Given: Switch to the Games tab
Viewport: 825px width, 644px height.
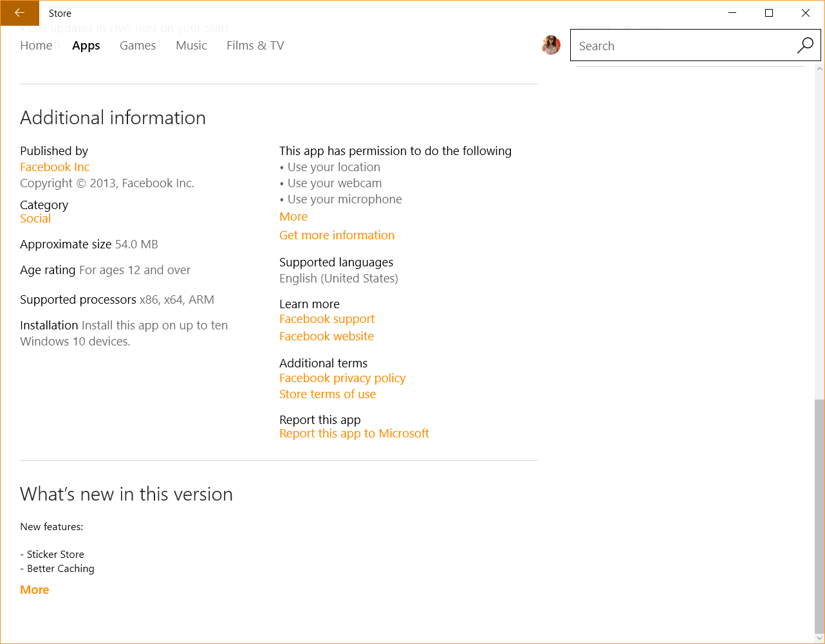Looking at the screenshot, I should pyautogui.click(x=138, y=45).
